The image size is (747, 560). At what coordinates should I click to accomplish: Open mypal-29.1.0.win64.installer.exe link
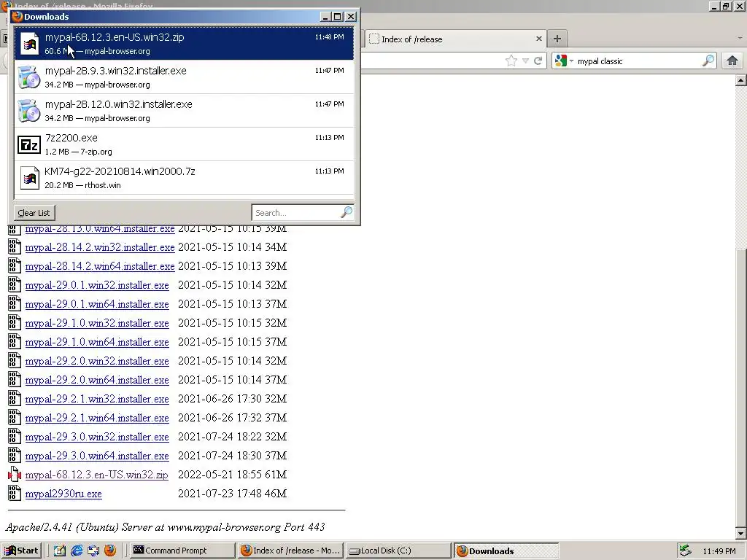point(97,342)
